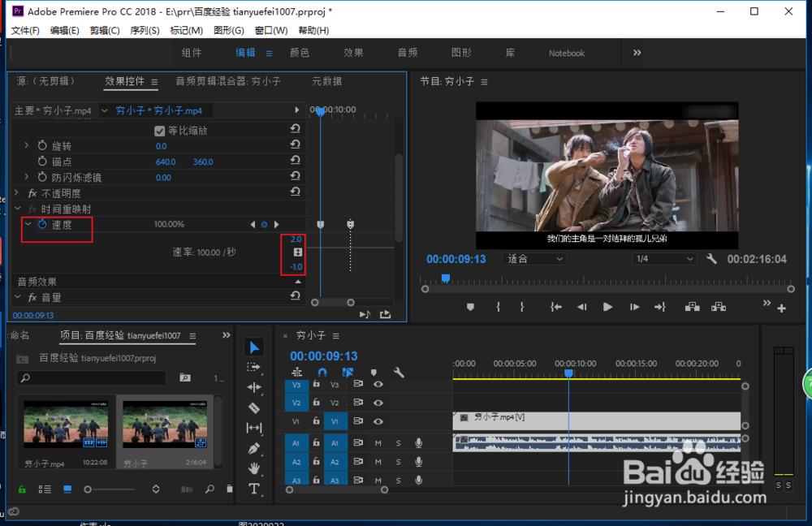Select the Ripple Edit tool
The image size is (812, 526).
click(x=253, y=387)
